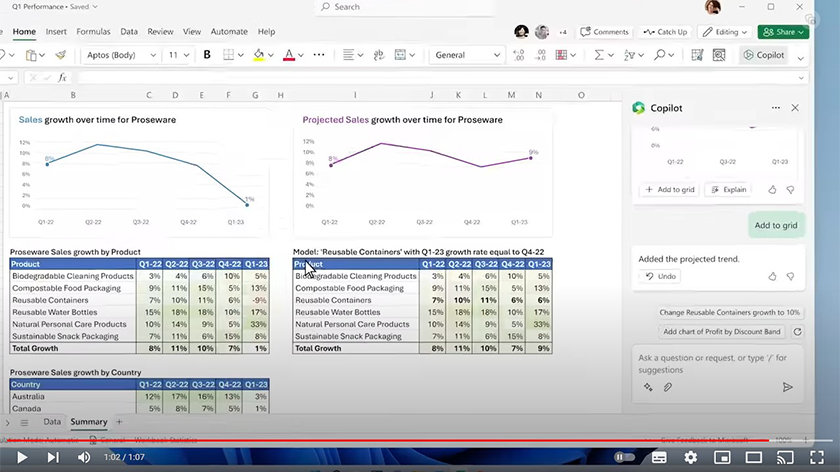Open the Review ribbon tab
Screen dimensions: 840x472
(160, 32)
